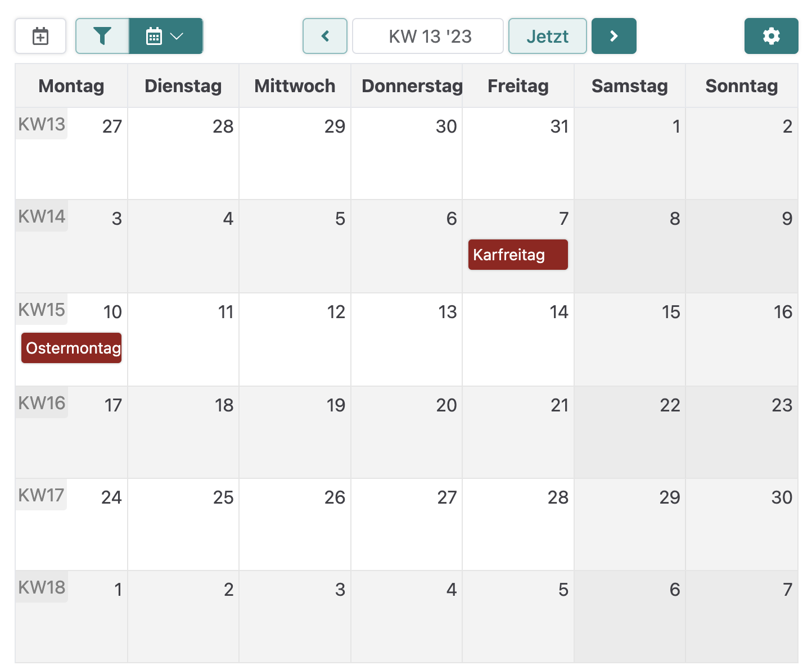Select day 31 in the Freitag column

pos(518,153)
